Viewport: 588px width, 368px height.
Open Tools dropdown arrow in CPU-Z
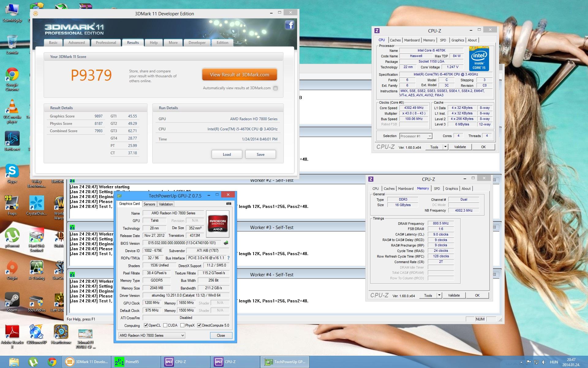click(x=446, y=147)
